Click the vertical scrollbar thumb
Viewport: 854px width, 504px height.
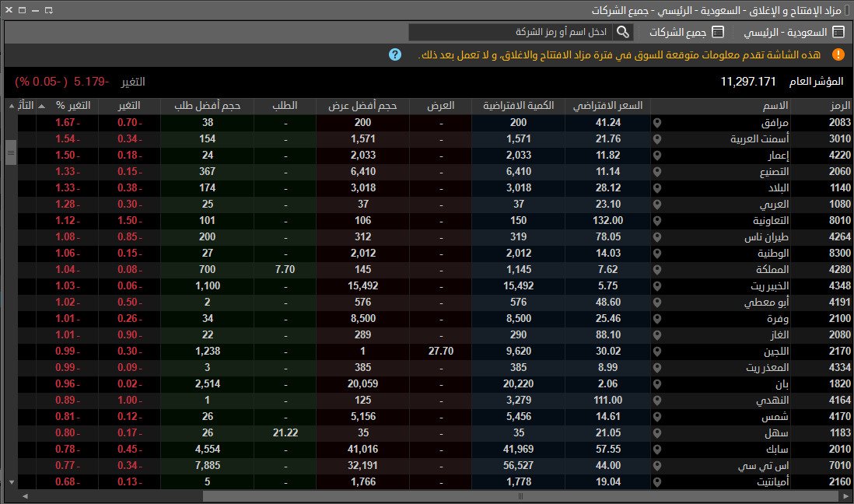click(11, 152)
